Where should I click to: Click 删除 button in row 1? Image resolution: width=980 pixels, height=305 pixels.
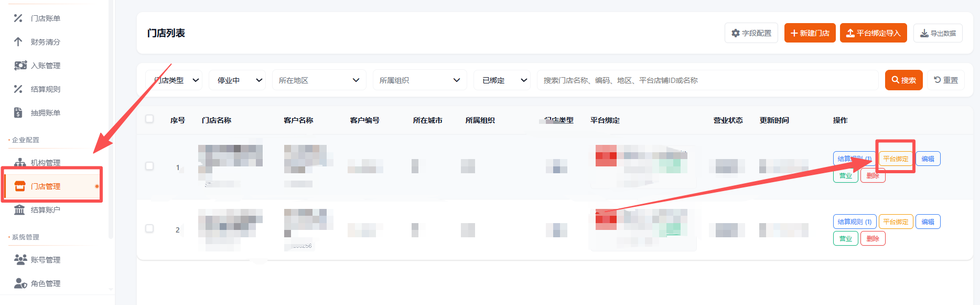[x=873, y=175]
